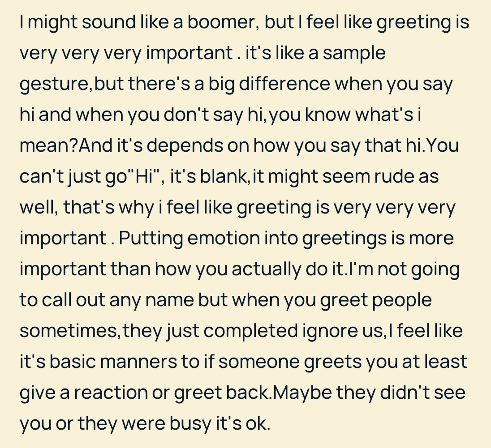Click the word "actually"
This screenshot has width=491, height=448.
tap(266, 269)
